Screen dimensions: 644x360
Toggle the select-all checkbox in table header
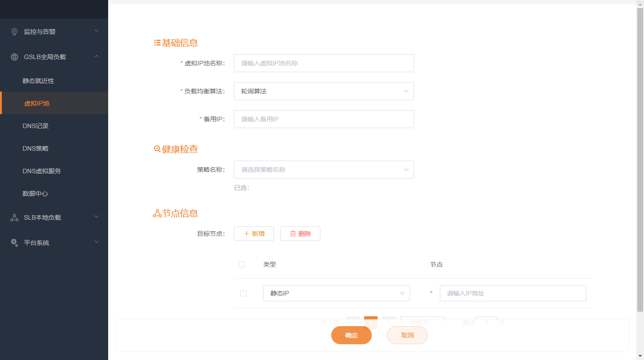tap(242, 264)
